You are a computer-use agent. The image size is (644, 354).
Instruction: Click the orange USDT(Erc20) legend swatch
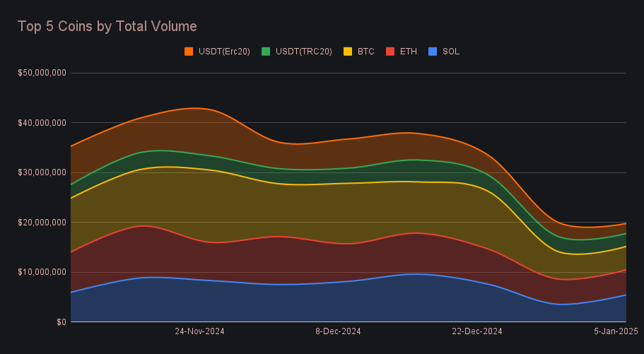[189, 52]
